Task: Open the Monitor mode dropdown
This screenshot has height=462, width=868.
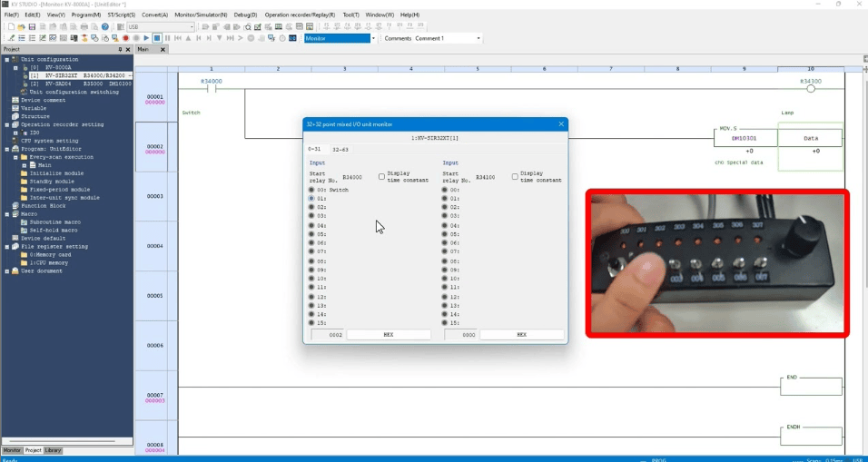Action: pos(372,38)
